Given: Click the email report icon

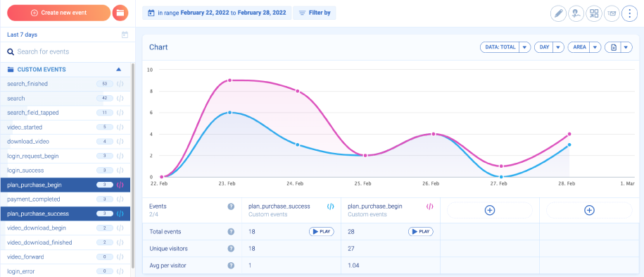Looking at the screenshot, I should click(612, 13).
